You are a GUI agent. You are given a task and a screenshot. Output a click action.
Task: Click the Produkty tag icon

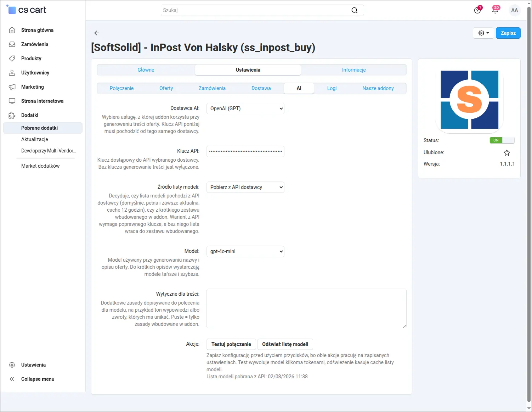[x=12, y=59]
